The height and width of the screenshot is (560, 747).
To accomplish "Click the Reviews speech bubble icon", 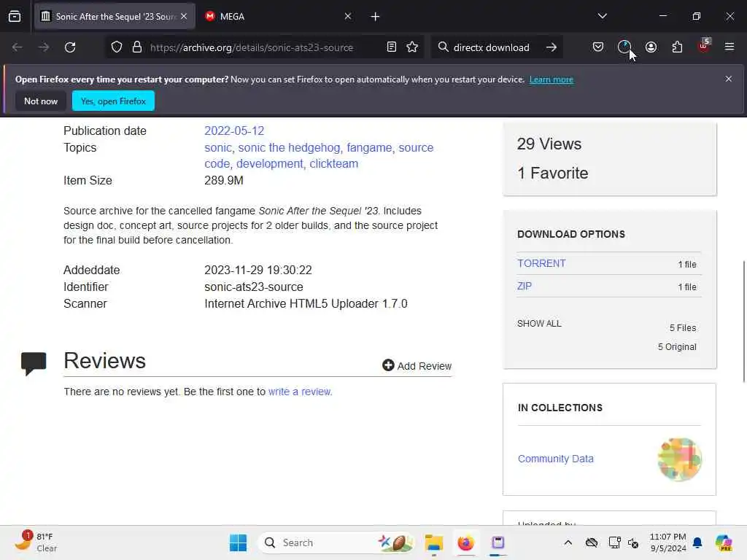I will (34, 364).
